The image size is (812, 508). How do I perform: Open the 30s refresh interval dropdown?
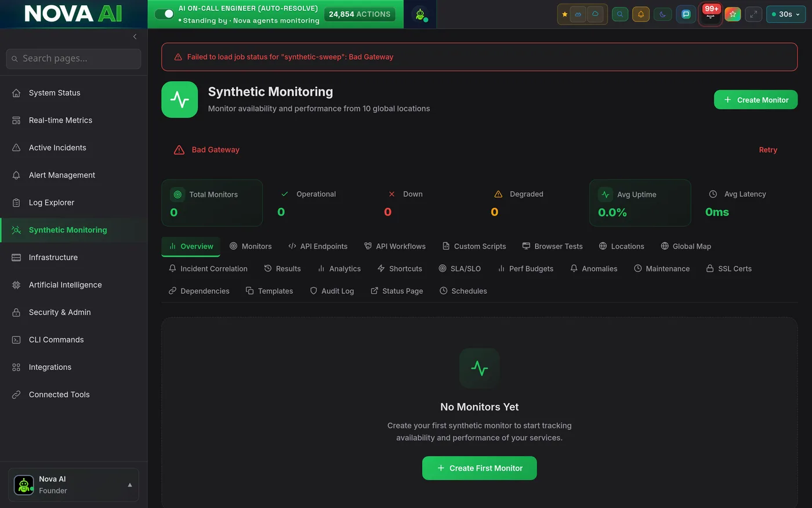(x=786, y=15)
